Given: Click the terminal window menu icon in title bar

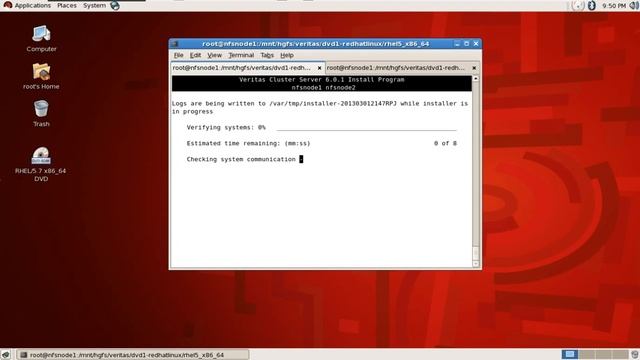Looking at the screenshot, I should [x=175, y=44].
